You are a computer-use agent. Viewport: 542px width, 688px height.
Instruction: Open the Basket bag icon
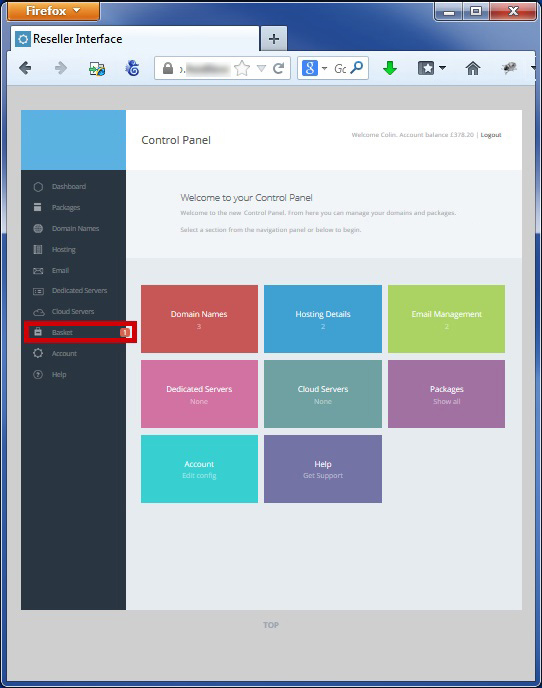[x=38, y=332]
